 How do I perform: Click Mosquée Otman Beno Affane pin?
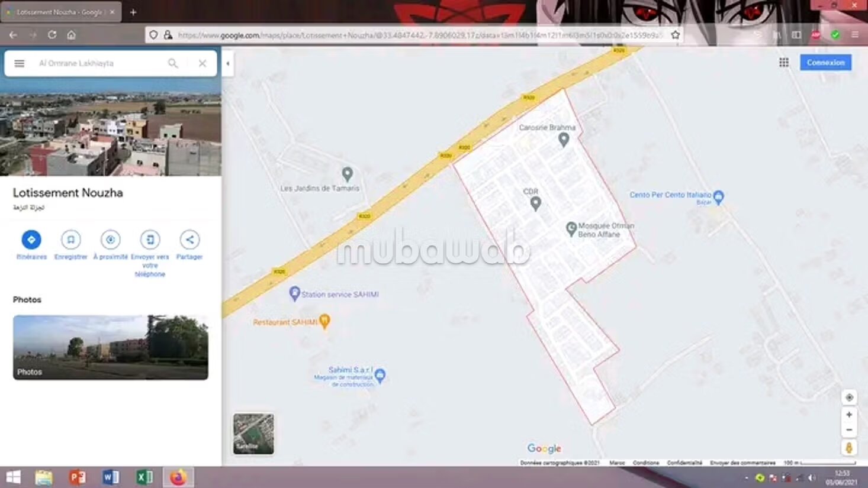pyautogui.click(x=571, y=229)
